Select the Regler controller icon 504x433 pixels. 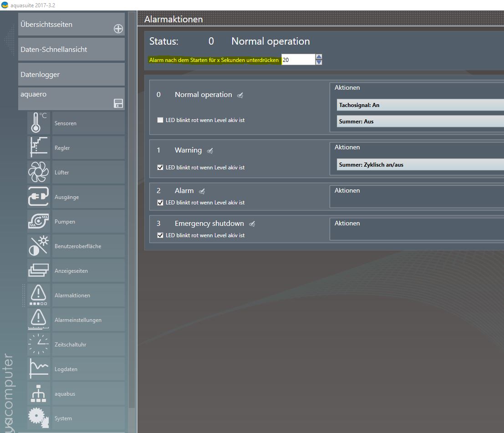coord(39,148)
